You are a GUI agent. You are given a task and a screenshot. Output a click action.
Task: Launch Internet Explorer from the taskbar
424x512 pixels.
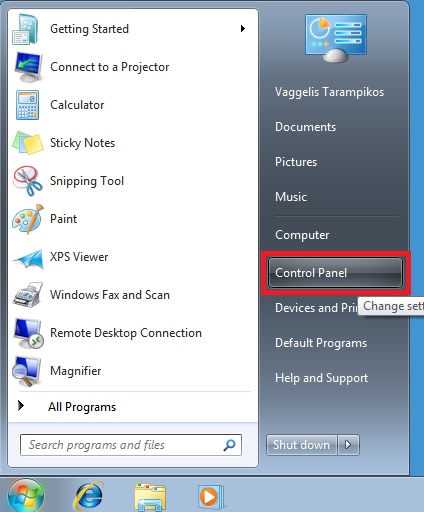pyautogui.click(x=88, y=497)
